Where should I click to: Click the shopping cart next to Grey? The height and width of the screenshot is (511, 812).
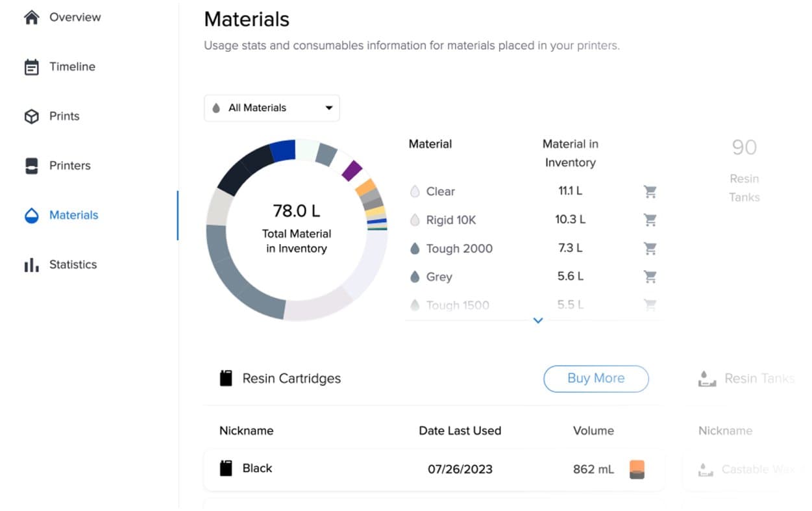[x=650, y=277]
